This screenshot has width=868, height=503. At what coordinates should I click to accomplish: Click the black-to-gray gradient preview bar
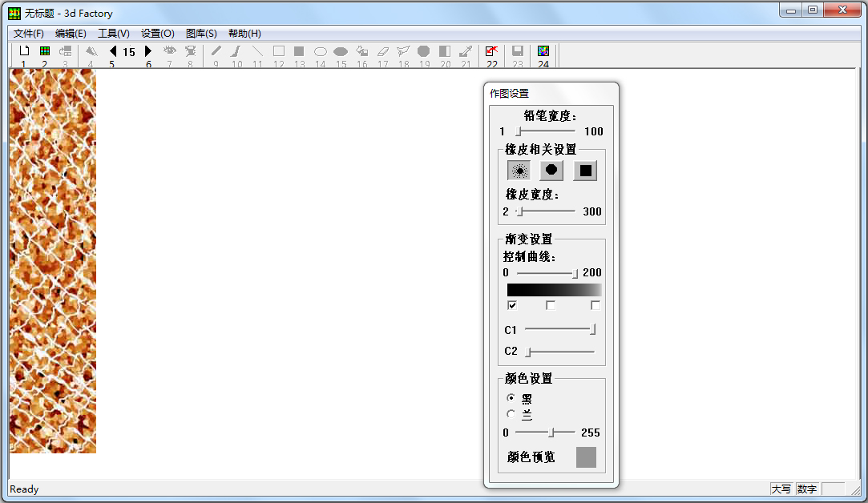554,290
